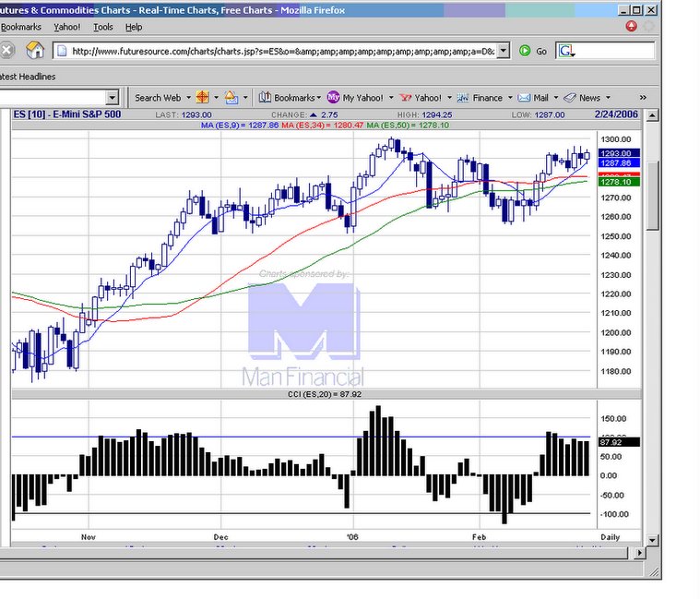The width and height of the screenshot is (700, 599).
Task: Expand the My Yahoo! dropdown arrow
Action: tap(391, 98)
